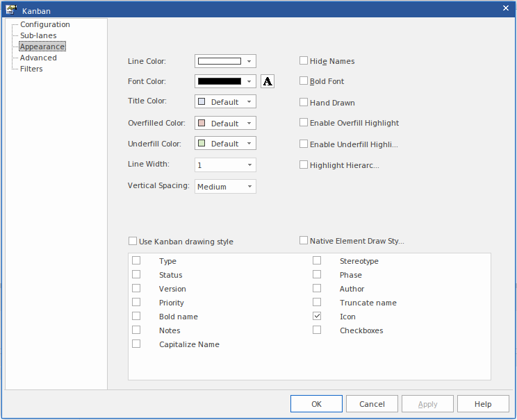The width and height of the screenshot is (517, 420).
Task: Switch to the Advanced page
Action: (x=38, y=58)
